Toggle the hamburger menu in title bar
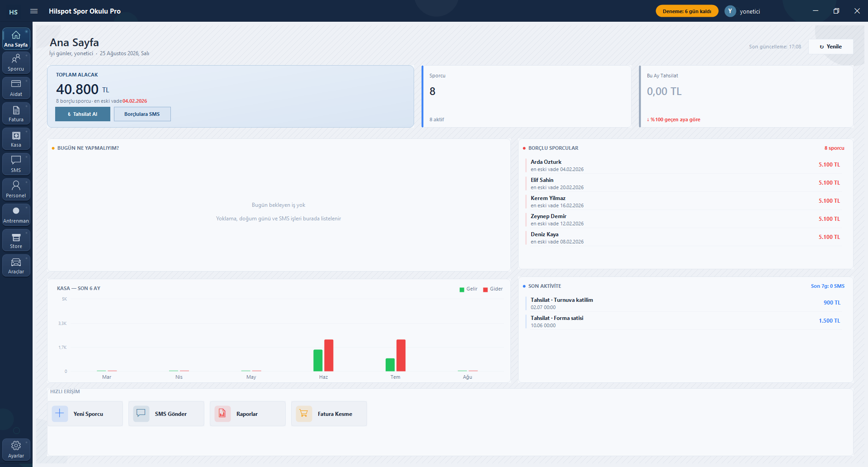 [x=34, y=11]
